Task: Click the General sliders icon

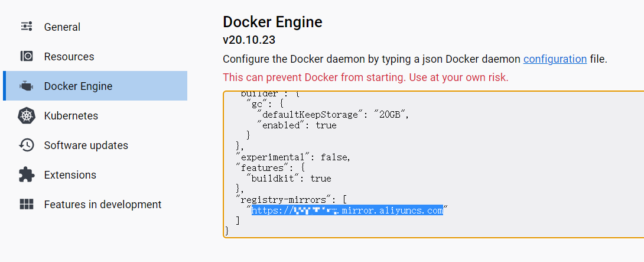Action: coord(27,27)
